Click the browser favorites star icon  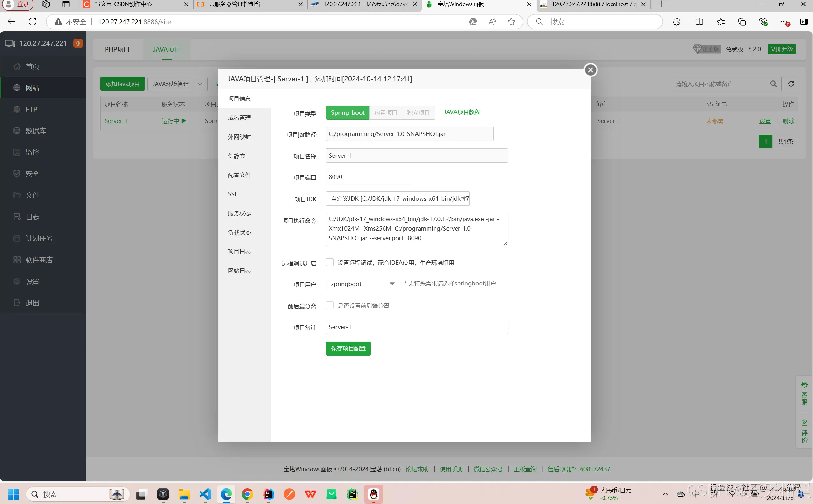click(x=511, y=22)
